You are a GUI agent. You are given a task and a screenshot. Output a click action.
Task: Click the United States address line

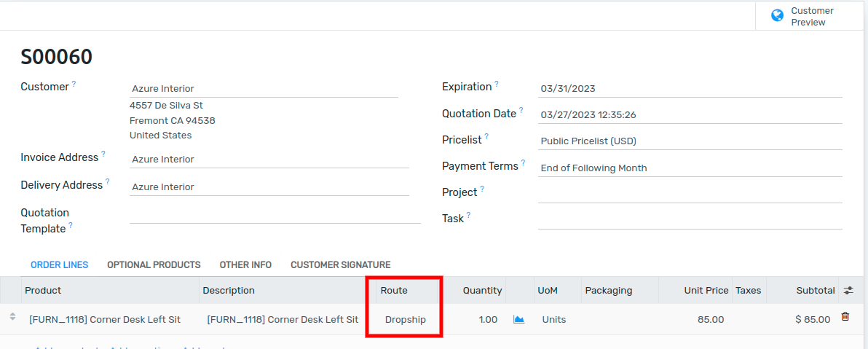click(160, 136)
